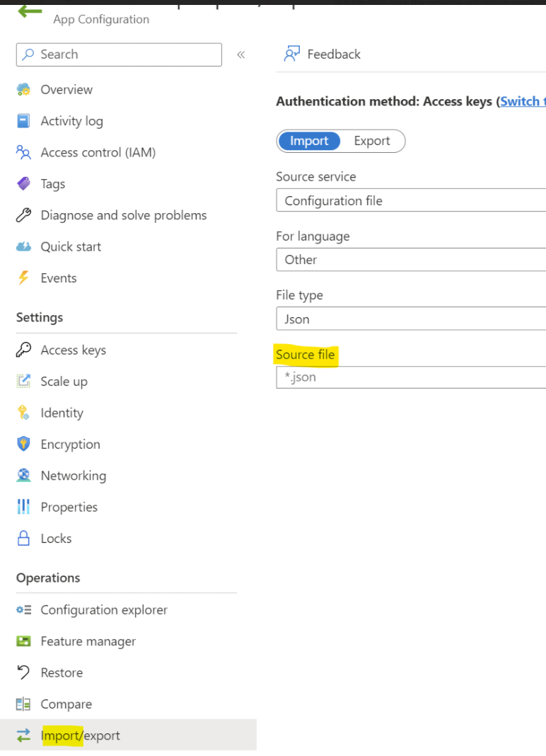Collapse the sidebar with the double chevron
This screenshot has height=756, width=546.
coord(240,55)
